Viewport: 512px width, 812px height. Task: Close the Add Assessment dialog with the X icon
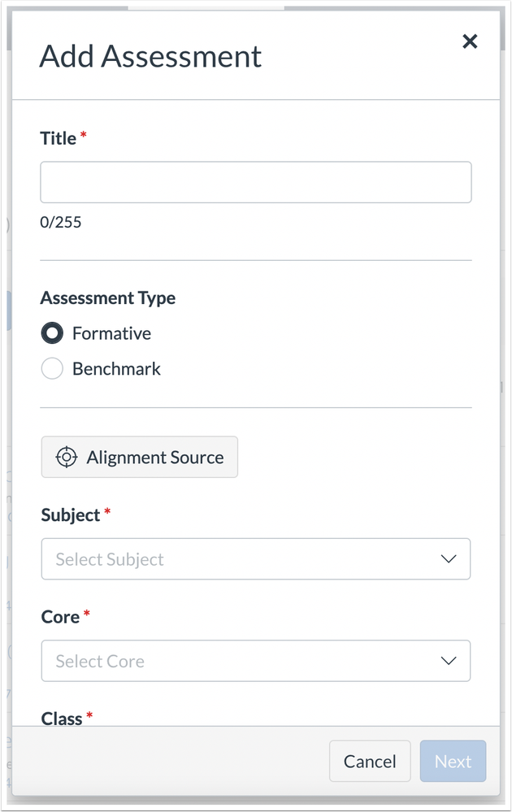coord(470,41)
